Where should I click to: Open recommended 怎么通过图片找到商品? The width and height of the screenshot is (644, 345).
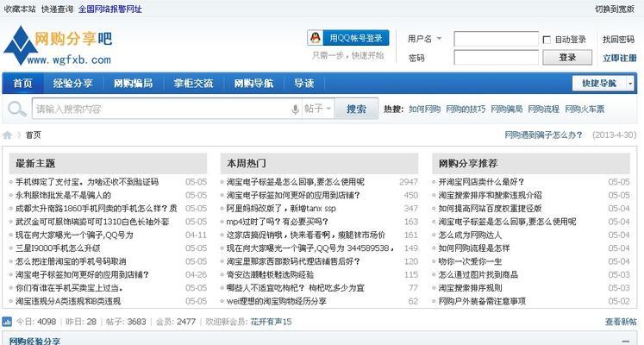coord(478,275)
